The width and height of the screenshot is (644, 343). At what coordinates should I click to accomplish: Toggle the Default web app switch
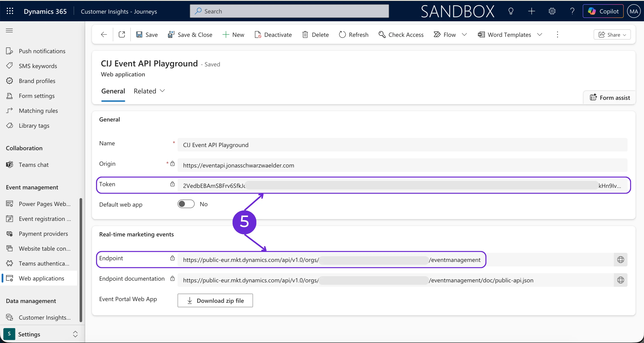(x=186, y=204)
